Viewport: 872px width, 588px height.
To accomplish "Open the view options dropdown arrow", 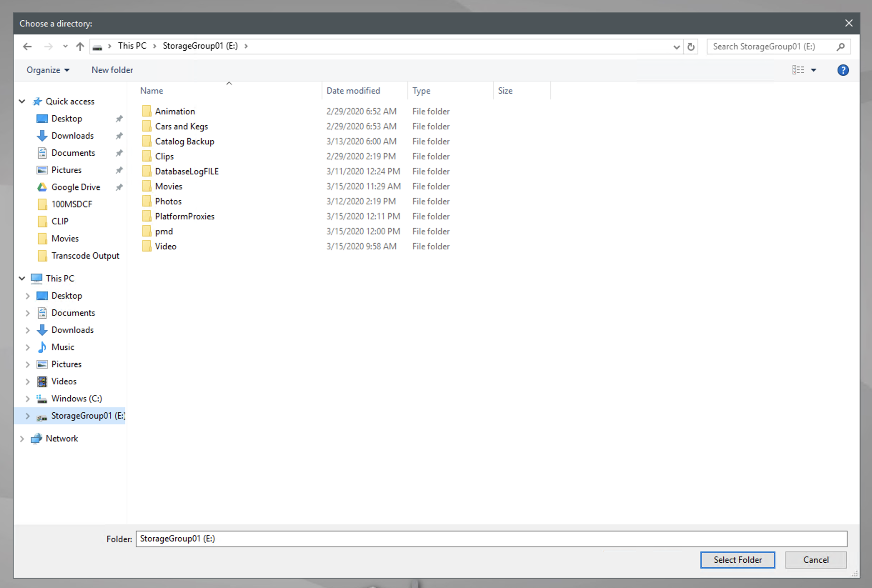I will pos(813,70).
